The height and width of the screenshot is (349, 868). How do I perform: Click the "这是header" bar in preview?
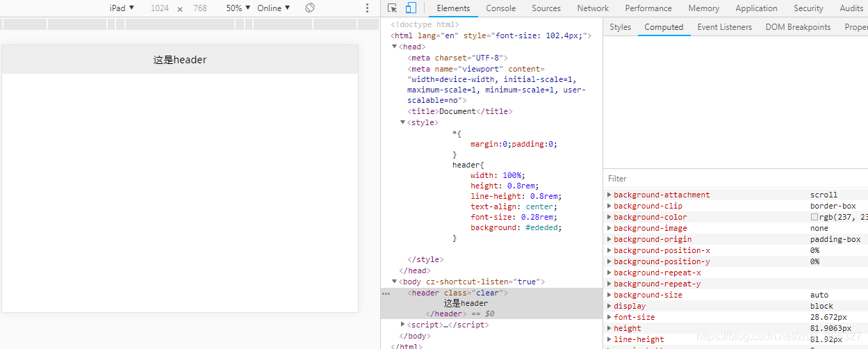(x=180, y=60)
